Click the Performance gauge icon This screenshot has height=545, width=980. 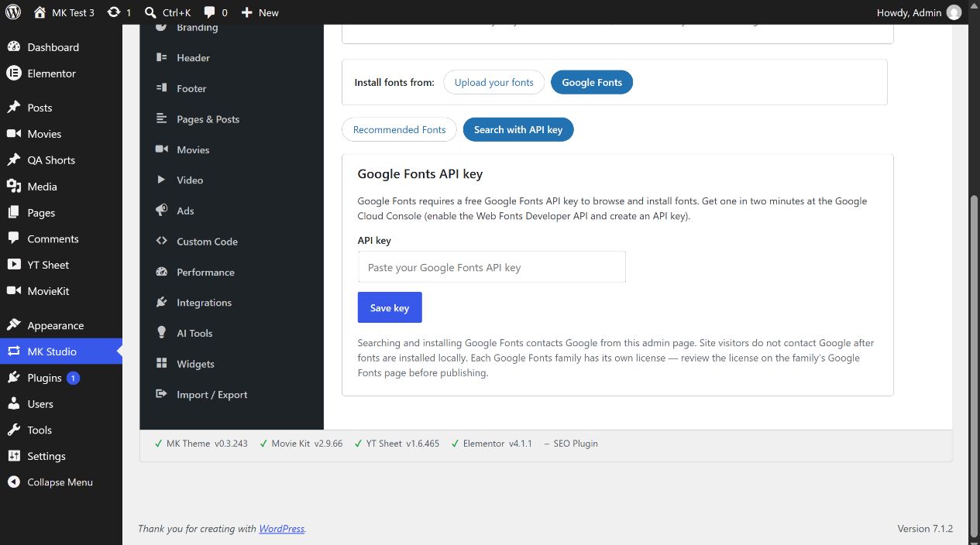click(161, 272)
